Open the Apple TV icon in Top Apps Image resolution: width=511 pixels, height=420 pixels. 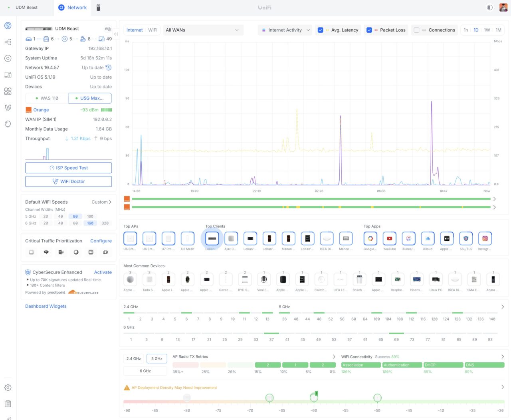(x=447, y=238)
